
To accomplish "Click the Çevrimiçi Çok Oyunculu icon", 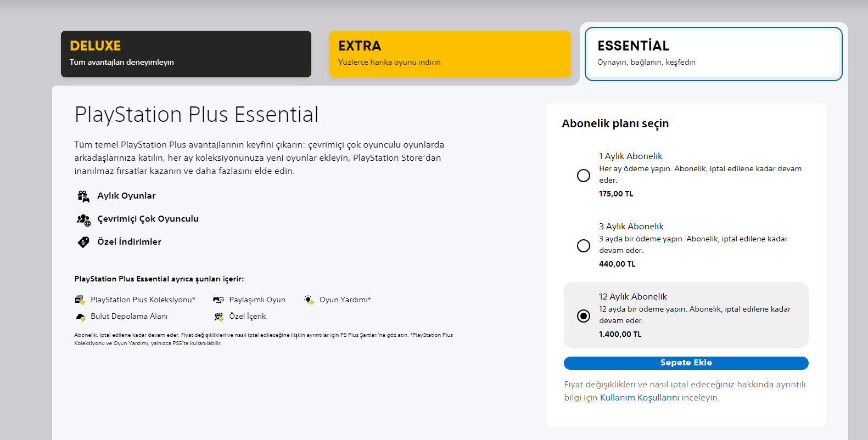I will coord(83,219).
